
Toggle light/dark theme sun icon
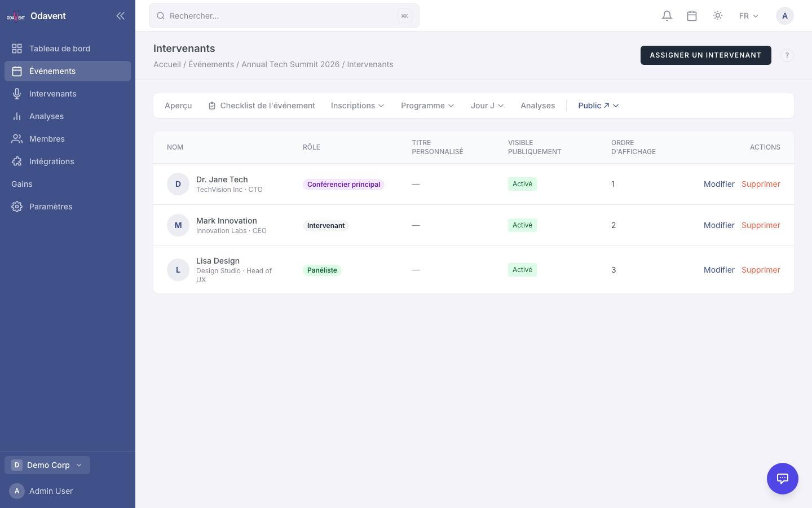pyautogui.click(x=718, y=16)
